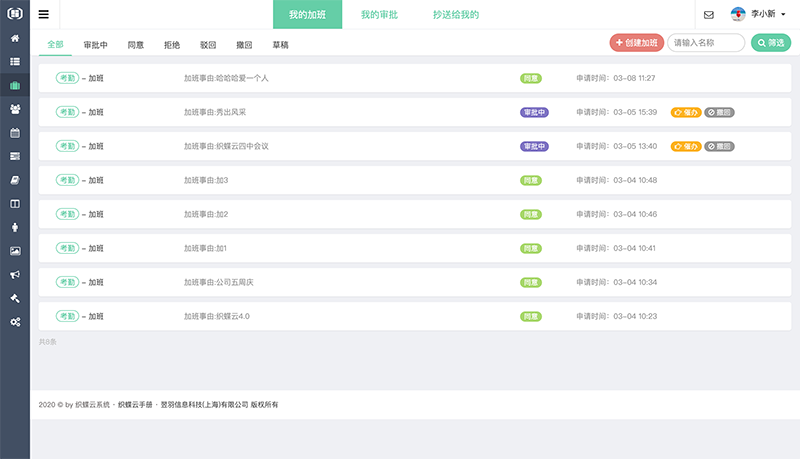
Task: Open the gavel icon in sidebar
Action: coord(15,298)
